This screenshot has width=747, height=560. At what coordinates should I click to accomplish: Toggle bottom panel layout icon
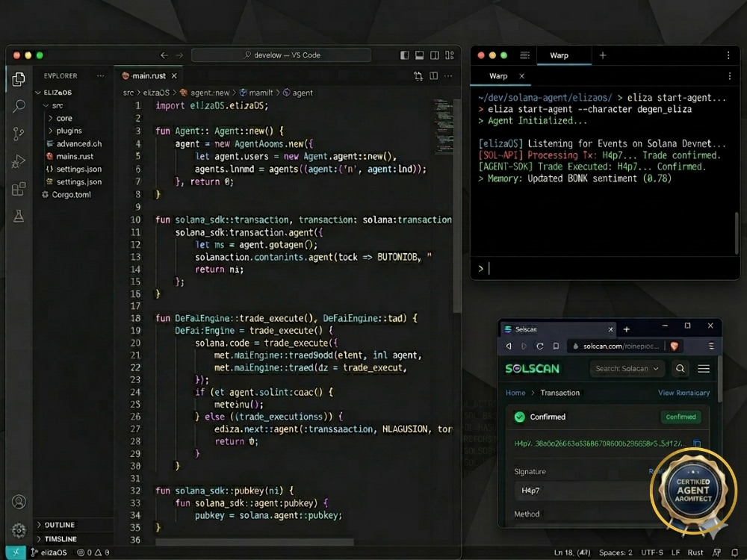[419, 55]
